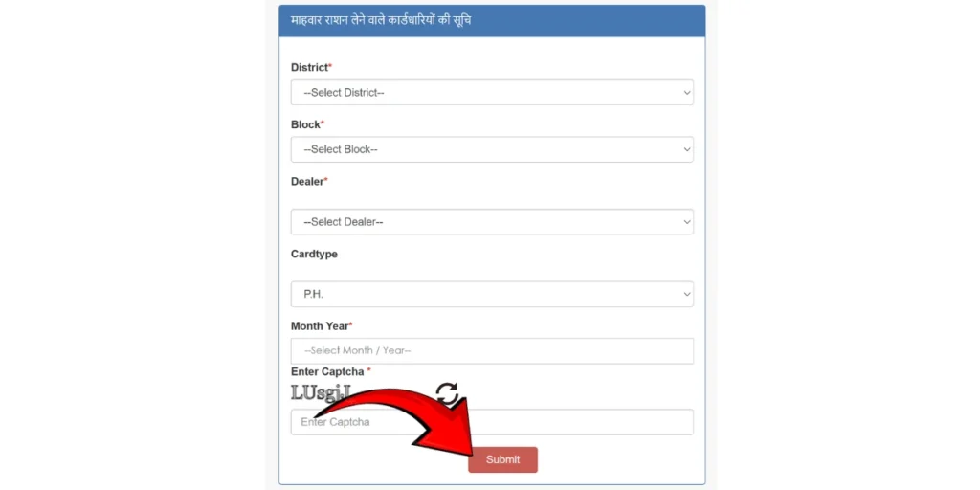
Task: Click the District field label
Action: click(311, 67)
